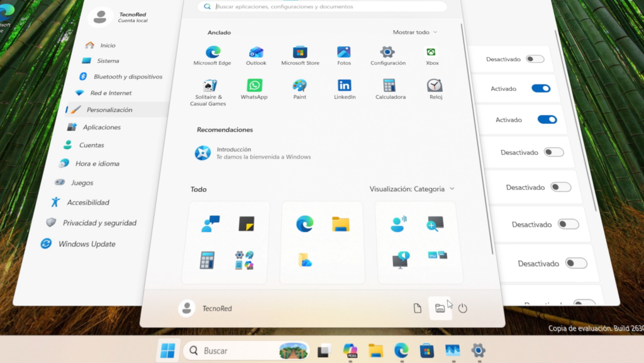
Task: Click the Start menu search field
Action: pos(322,6)
